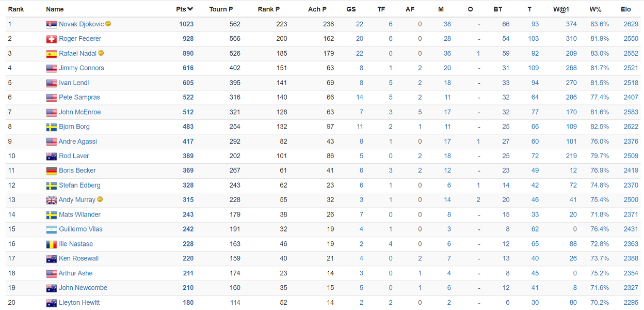Open Bjorn Borg player profile link

(x=74, y=127)
